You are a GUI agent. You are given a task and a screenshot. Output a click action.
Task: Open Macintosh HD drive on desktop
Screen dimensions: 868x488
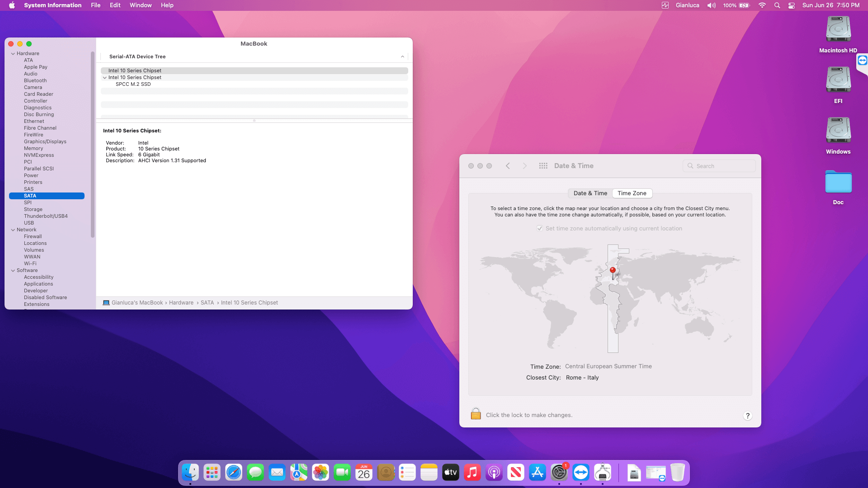pyautogui.click(x=838, y=34)
